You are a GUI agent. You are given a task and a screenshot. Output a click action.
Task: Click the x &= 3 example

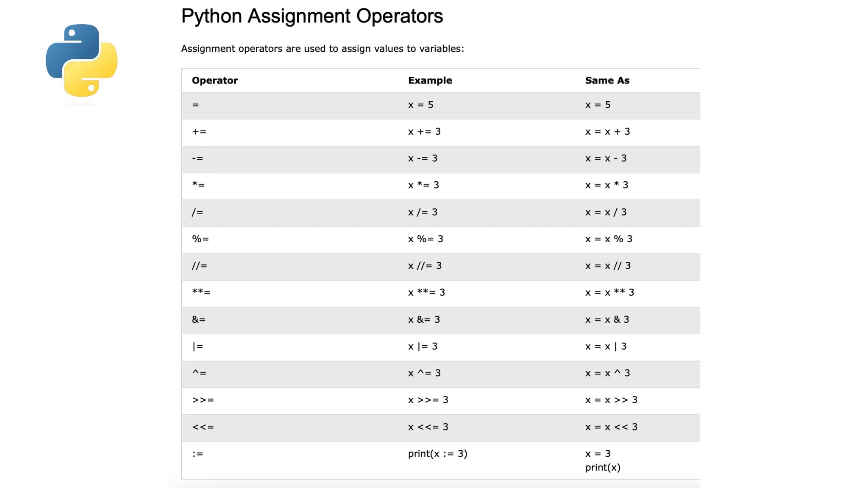point(424,319)
